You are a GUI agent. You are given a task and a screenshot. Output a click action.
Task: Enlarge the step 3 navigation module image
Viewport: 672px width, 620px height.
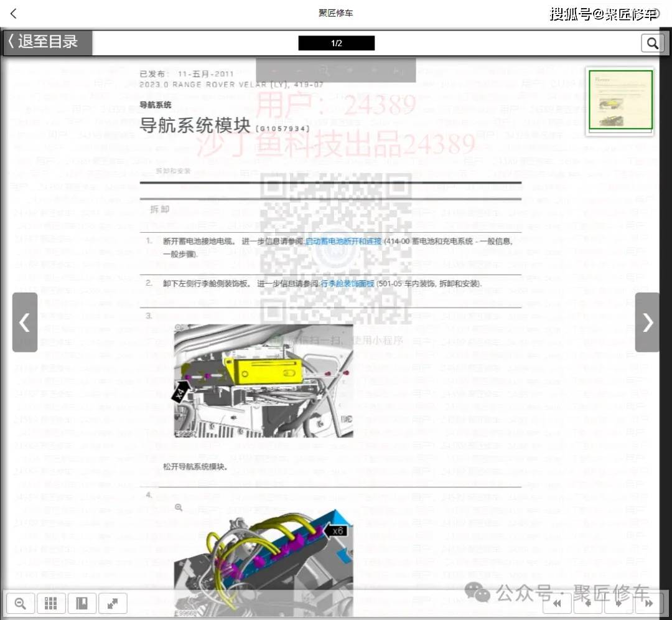(264, 381)
